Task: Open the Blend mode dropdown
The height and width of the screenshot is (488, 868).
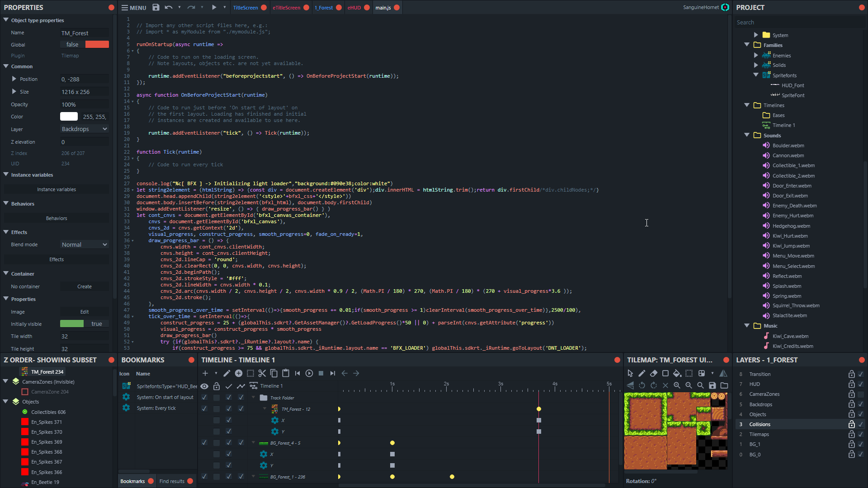Action: coord(84,244)
